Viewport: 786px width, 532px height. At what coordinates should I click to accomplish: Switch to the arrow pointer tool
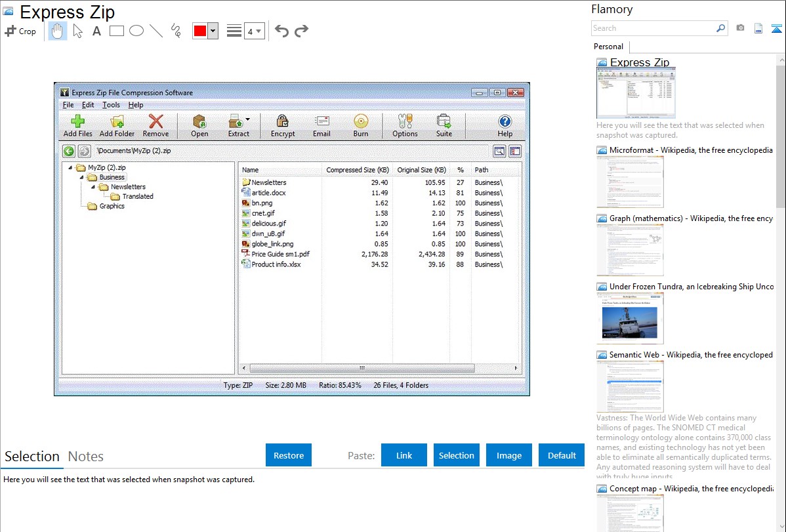tap(77, 31)
